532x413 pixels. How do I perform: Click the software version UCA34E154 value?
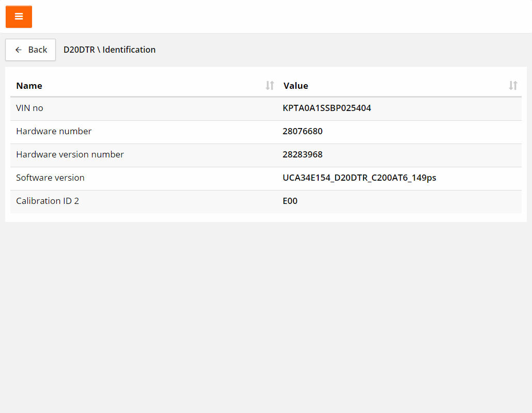(x=359, y=178)
